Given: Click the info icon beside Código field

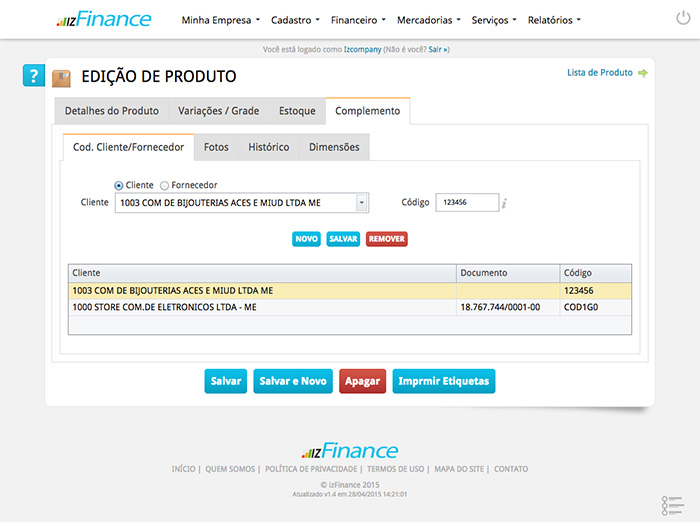Looking at the screenshot, I should pos(505,203).
